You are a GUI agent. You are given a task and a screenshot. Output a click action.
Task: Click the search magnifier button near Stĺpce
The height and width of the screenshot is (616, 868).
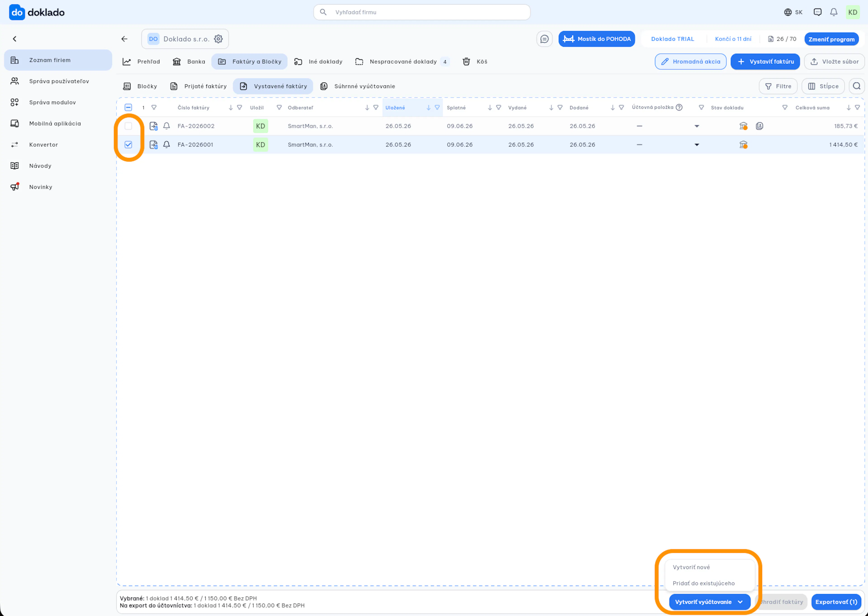coord(856,86)
